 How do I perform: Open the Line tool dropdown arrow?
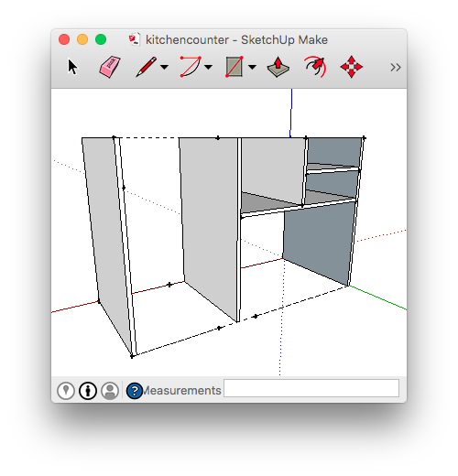(164, 67)
